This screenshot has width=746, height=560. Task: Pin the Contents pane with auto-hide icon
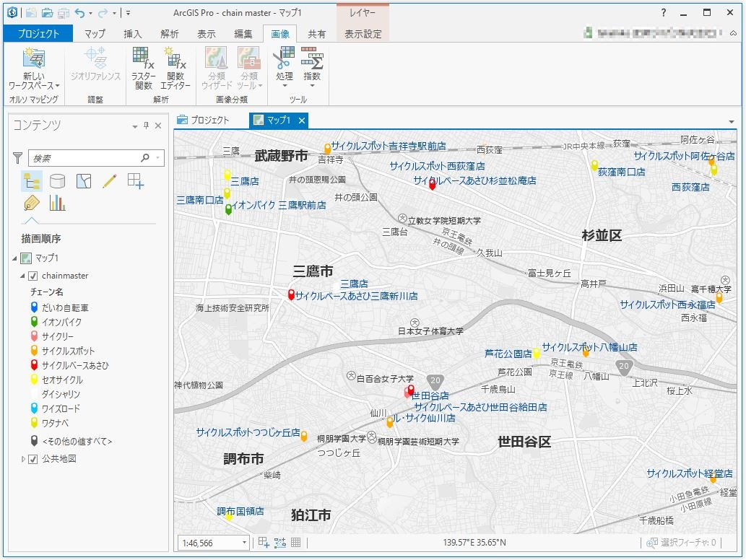[x=146, y=126]
